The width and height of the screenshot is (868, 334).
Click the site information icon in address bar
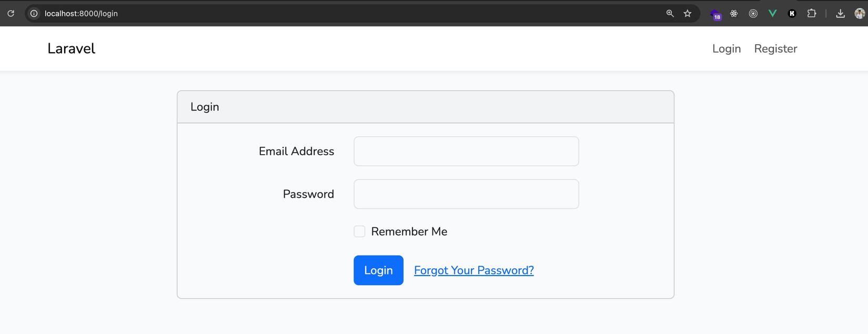[x=34, y=14]
